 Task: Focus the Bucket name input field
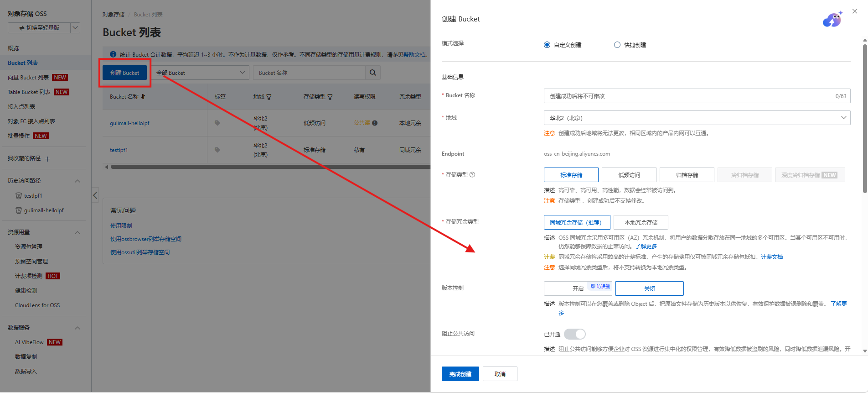click(697, 96)
